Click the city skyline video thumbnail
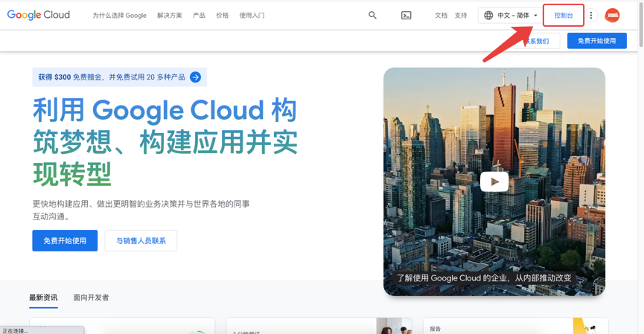The image size is (644, 334). (x=494, y=182)
